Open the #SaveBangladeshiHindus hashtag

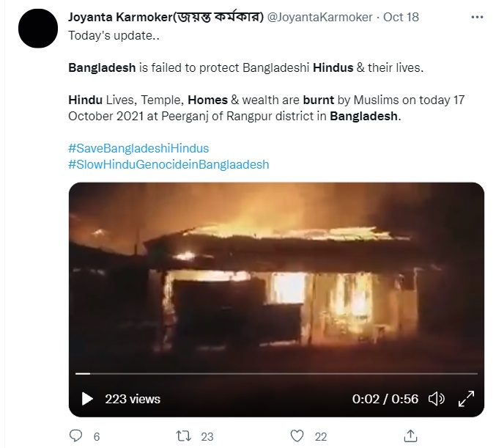(138, 148)
